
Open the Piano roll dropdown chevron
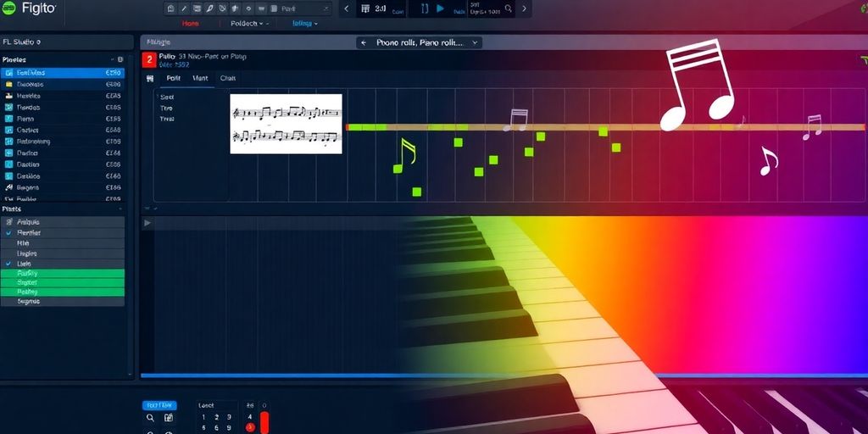(x=475, y=42)
